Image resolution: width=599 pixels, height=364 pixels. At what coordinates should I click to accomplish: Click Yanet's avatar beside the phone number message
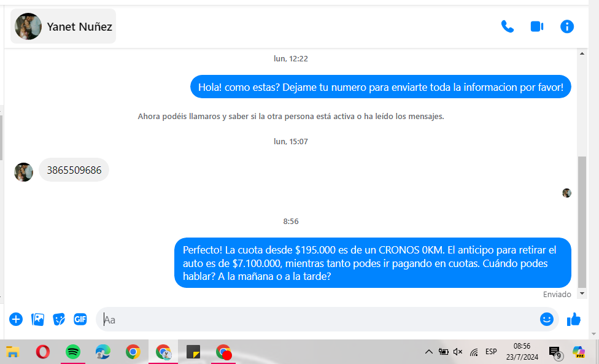tap(23, 172)
